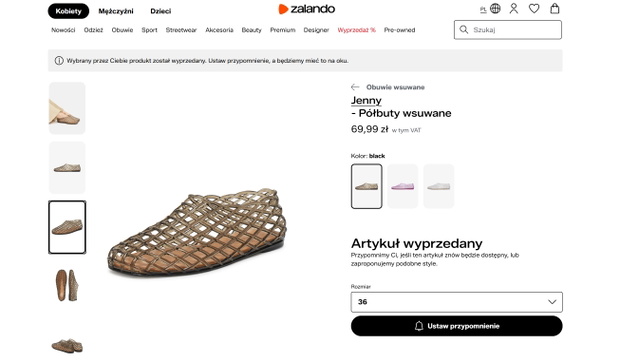Open the user account icon
The image size is (620, 363).
point(514,9)
